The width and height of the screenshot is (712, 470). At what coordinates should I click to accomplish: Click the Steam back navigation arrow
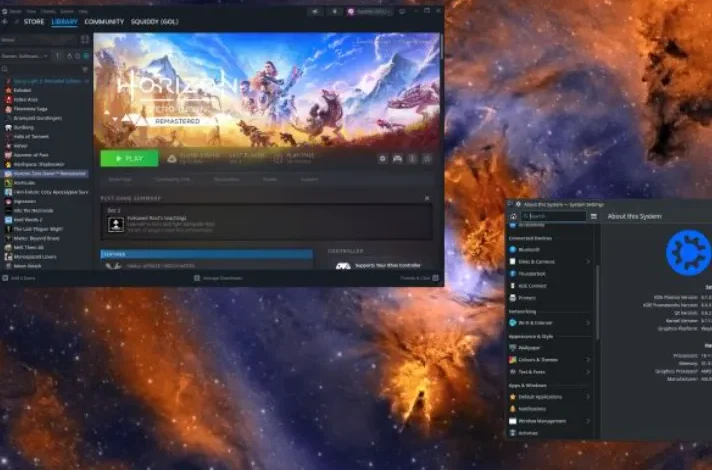pos(5,21)
